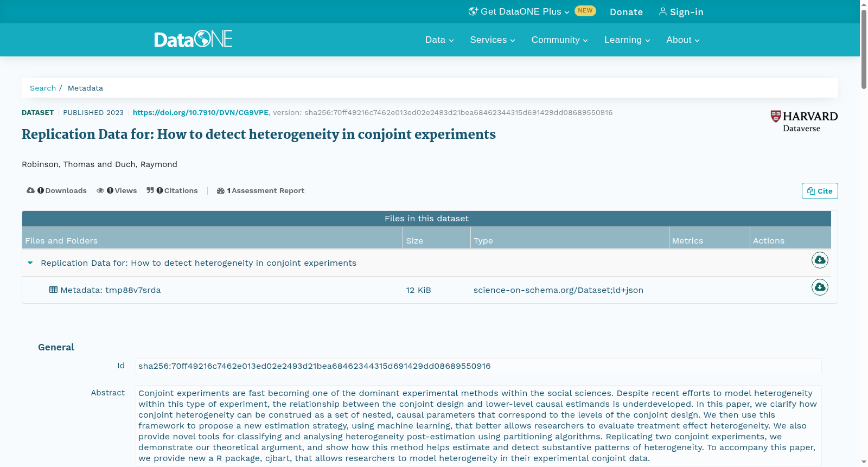Click the Views eye icon

click(100, 190)
